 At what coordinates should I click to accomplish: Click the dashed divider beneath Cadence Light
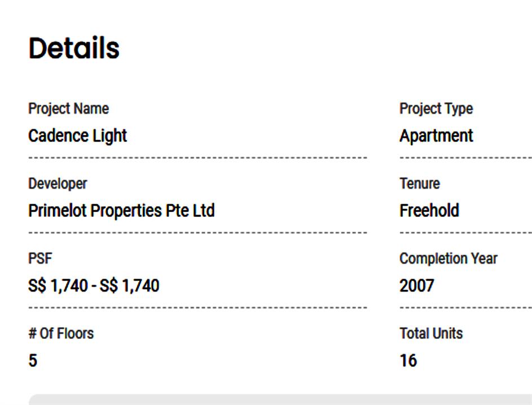[x=197, y=158]
